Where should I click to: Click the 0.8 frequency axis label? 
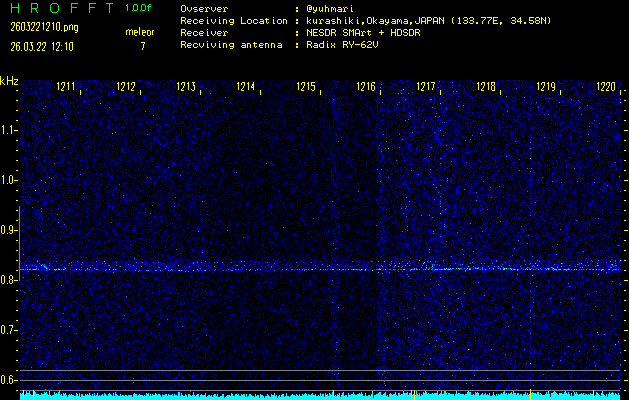8,280
